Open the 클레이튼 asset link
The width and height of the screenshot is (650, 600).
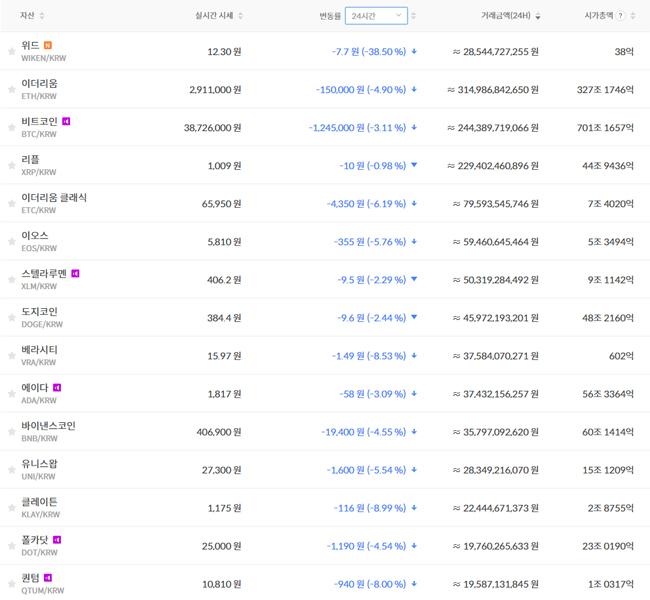(x=39, y=502)
